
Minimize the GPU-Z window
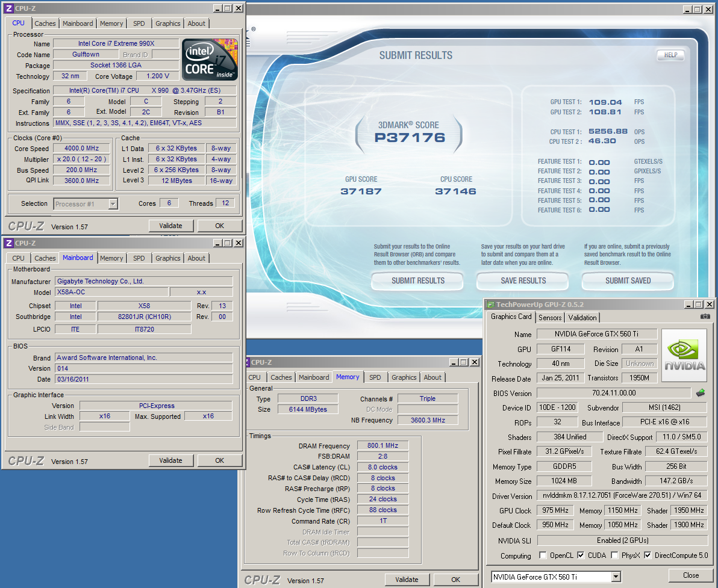688,305
